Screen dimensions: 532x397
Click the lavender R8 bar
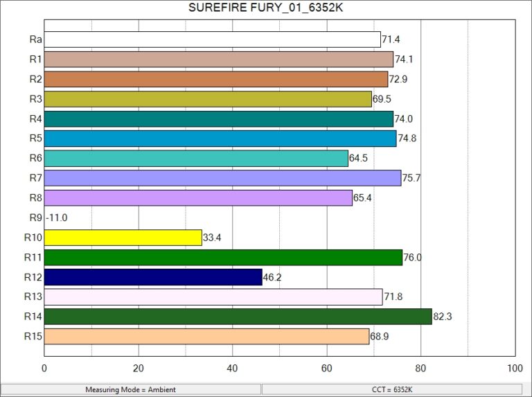pos(198,198)
